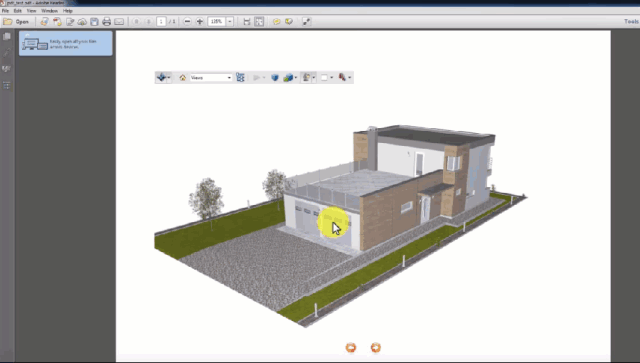640x363 pixels.
Task: Pick the 3D background color swatch
Action: pyautogui.click(x=324, y=78)
